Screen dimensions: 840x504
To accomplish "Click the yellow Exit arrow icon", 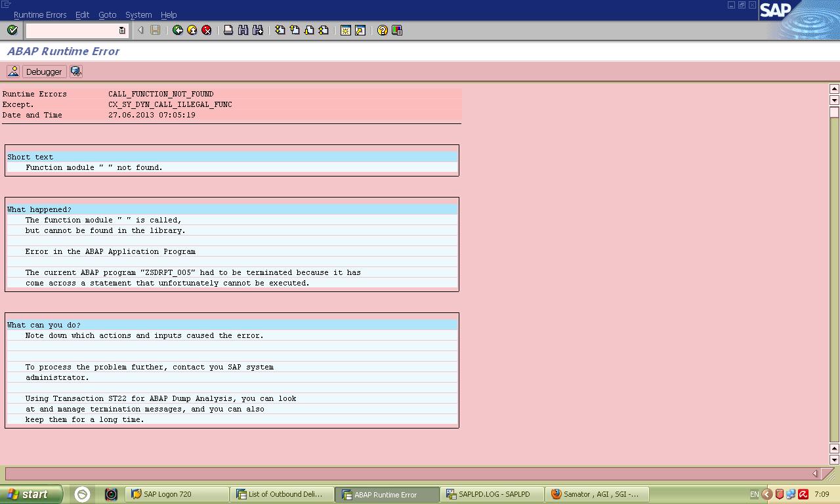I will point(192,30).
